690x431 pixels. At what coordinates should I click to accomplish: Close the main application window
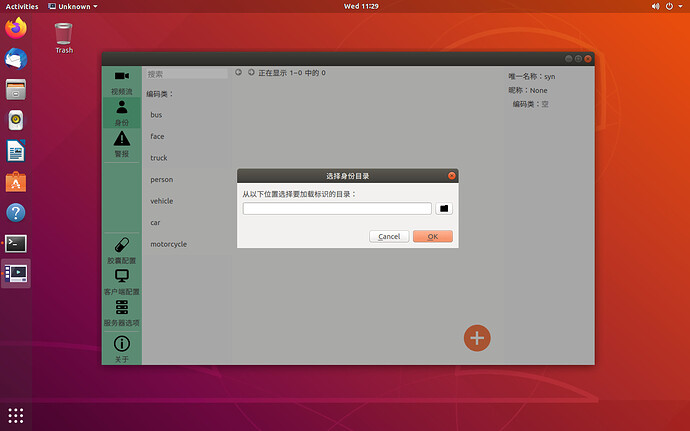587,59
